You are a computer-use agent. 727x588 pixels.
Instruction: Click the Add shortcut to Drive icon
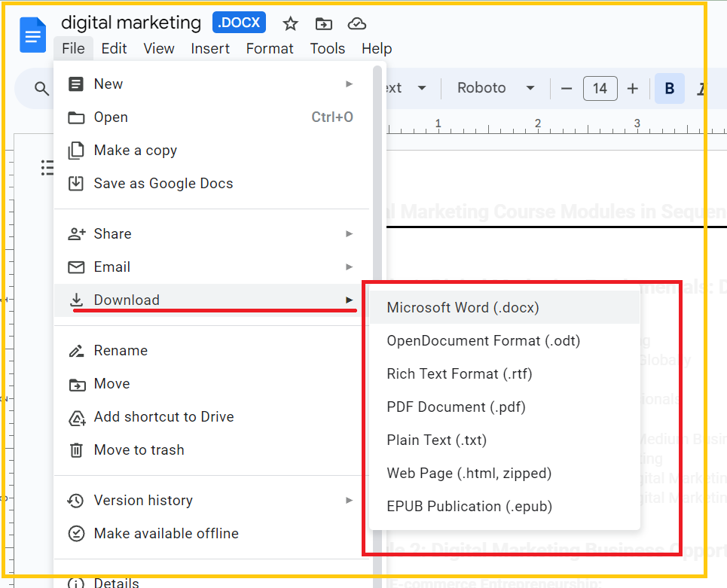click(x=77, y=418)
